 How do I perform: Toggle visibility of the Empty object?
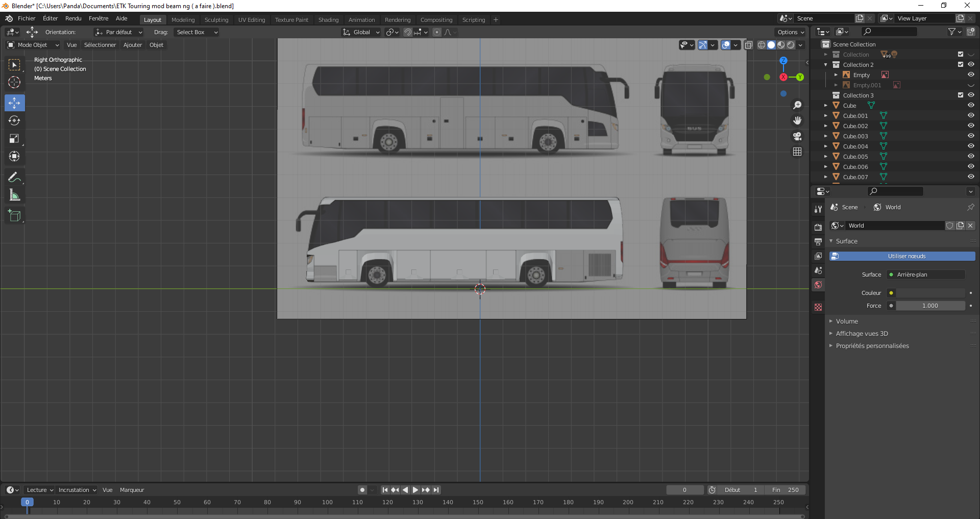click(971, 75)
